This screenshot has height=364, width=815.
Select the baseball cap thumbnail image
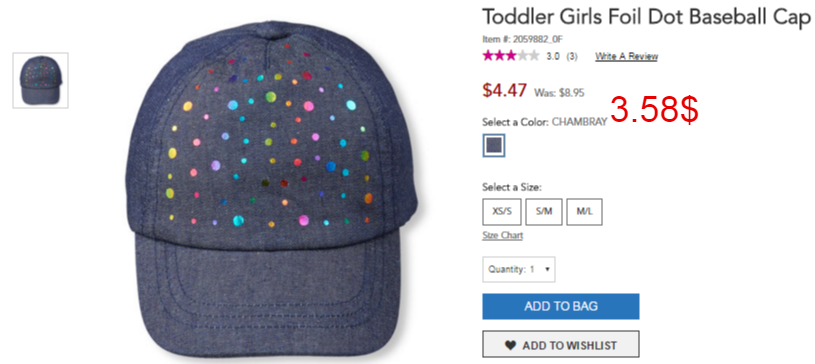[41, 80]
